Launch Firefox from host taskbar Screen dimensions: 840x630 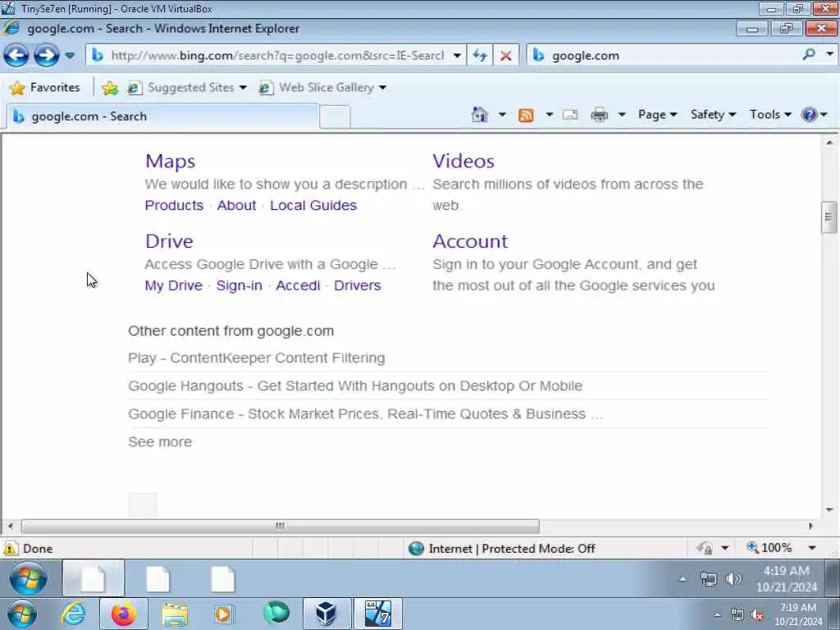click(x=124, y=614)
